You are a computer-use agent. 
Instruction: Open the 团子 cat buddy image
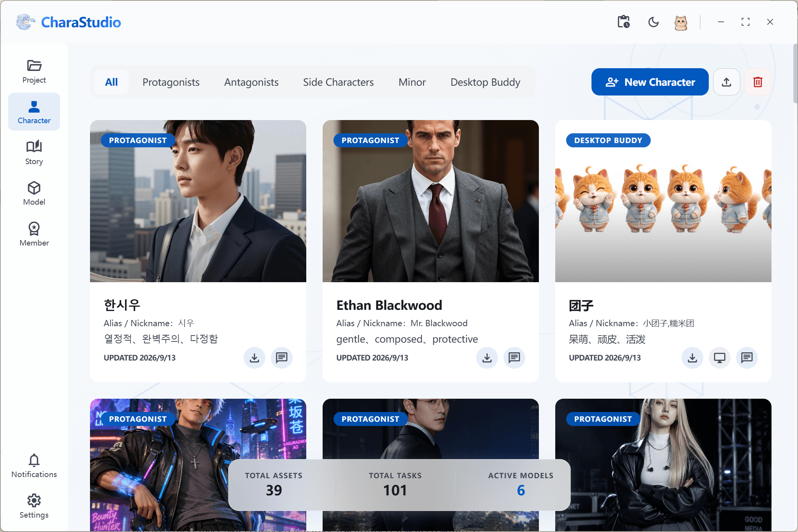click(x=663, y=201)
